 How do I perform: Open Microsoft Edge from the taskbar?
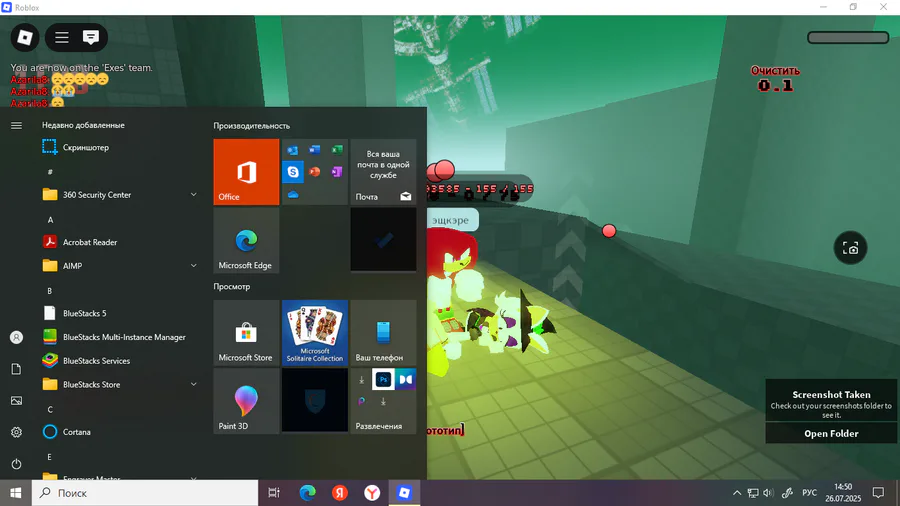pos(307,493)
